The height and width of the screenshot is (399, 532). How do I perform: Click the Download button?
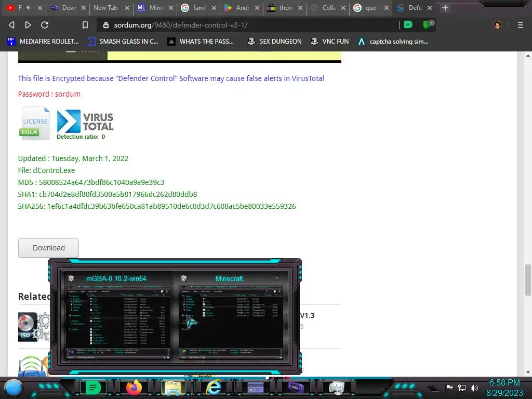[48, 248]
